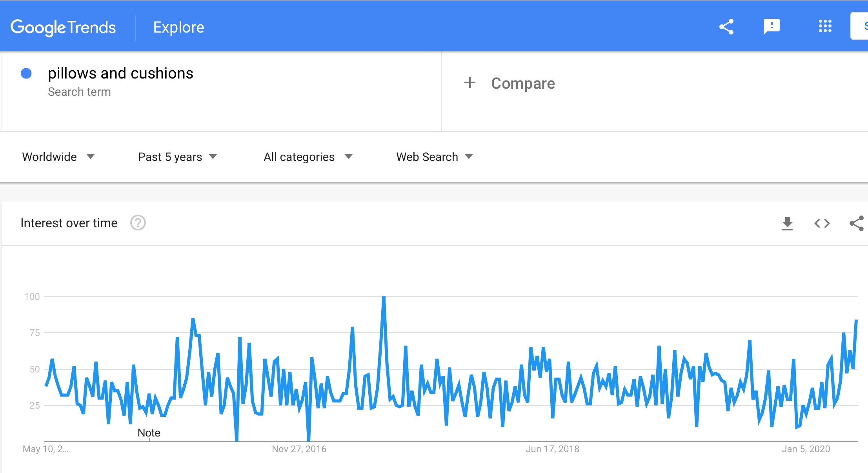This screenshot has width=868, height=473.
Task: Click the Google Trends logo
Action: click(63, 27)
